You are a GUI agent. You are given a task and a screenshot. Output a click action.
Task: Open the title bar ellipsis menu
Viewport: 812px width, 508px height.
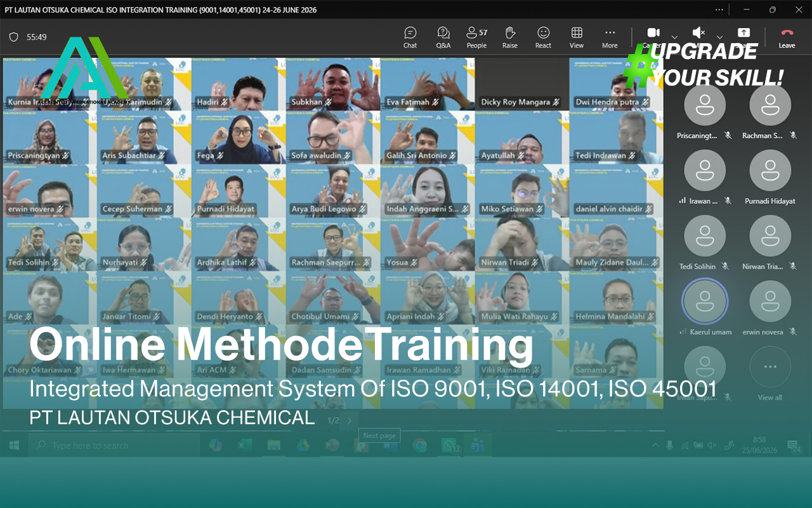tap(719, 10)
